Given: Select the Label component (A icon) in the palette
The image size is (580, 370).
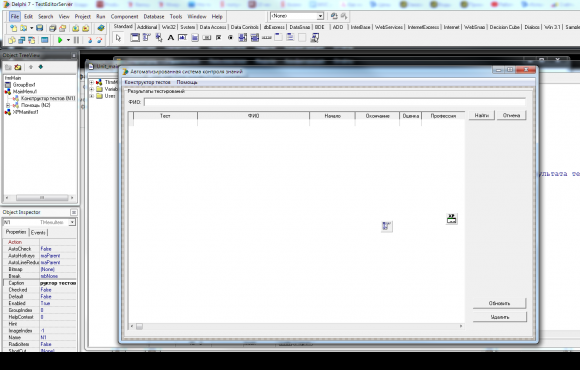Looking at the screenshot, I should pyautogui.click(x=171, y=38).
